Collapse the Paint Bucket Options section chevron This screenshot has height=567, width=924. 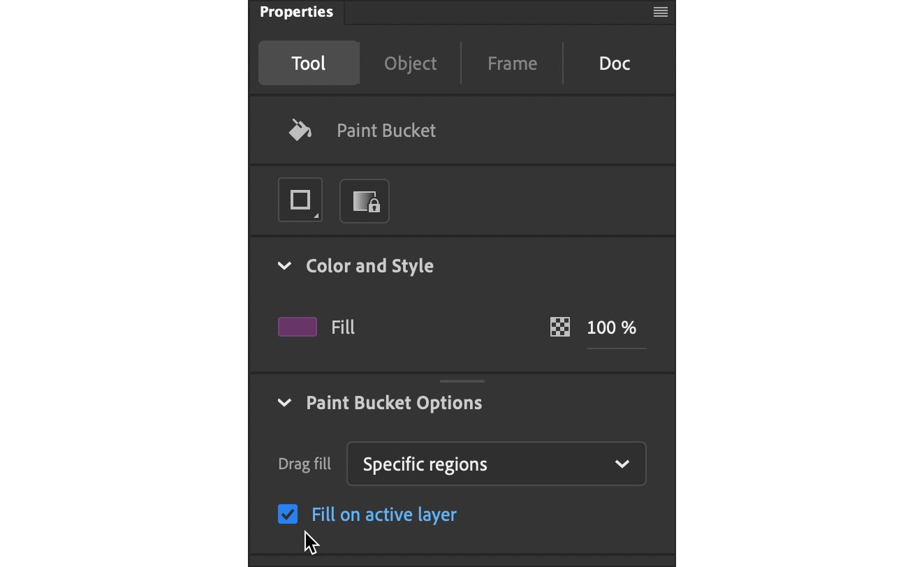[x=284, y=403]
